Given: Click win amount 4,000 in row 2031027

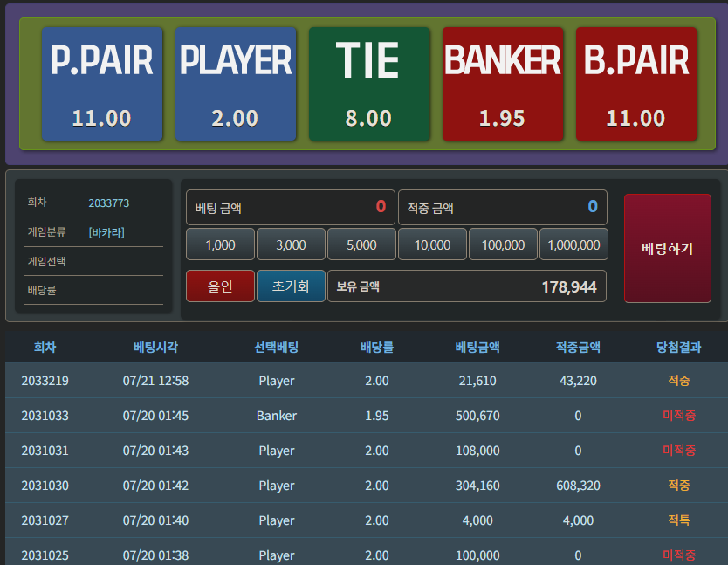Looking at the screenshot, I should coord(578,520).
